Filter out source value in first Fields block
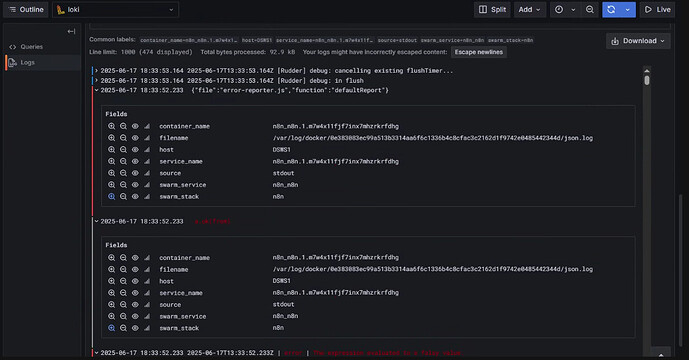The height and width of the screenshot is (360, 689). (123, 173)
